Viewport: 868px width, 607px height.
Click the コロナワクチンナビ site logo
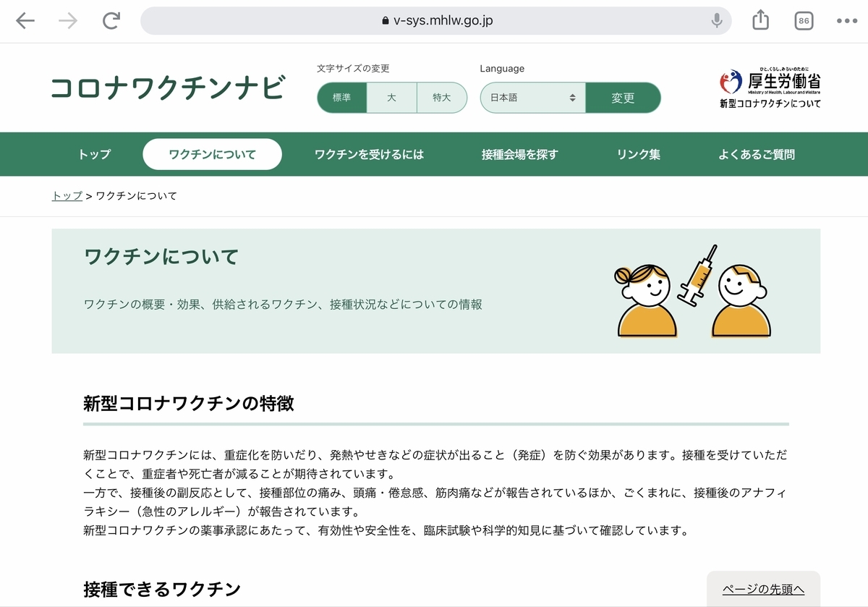click(168, 88)
